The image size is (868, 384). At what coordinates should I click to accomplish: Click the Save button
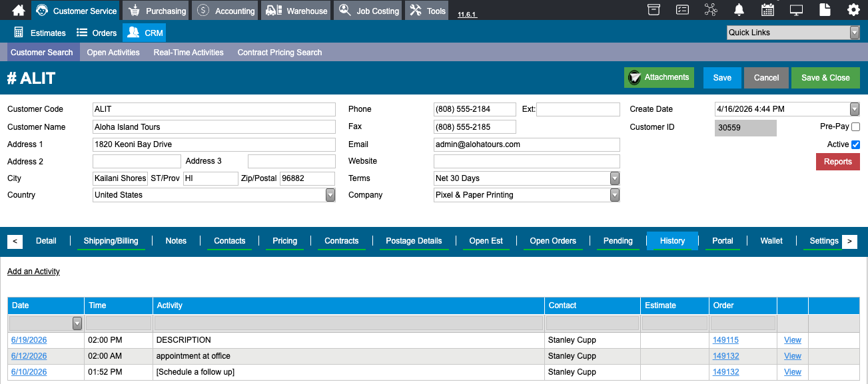[722, 78]
